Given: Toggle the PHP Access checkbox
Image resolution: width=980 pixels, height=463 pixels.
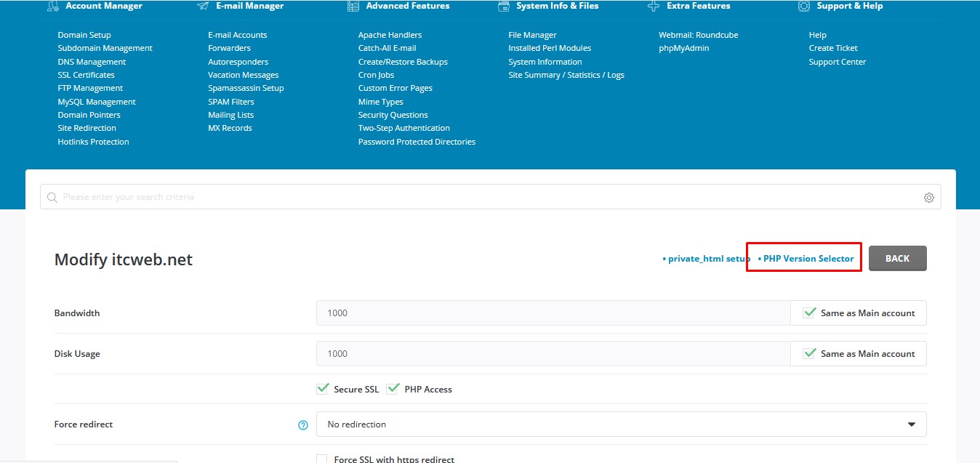Looking at the screenshot, I should tap(393, 388).
